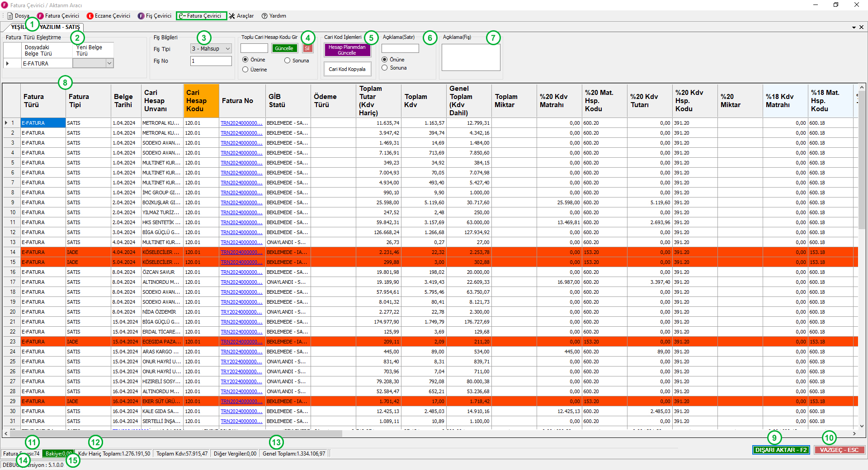This screenshot has height=470, width=868.
Task: Click the vertical scrollbar down arrow
Action: 862,425
